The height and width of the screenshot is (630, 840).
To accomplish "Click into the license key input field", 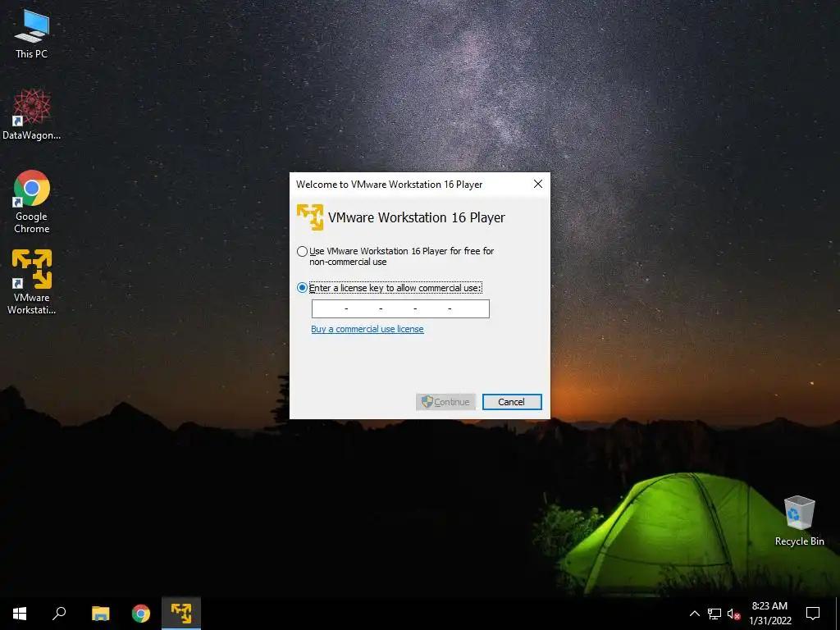I will click(x=400, y=308).
